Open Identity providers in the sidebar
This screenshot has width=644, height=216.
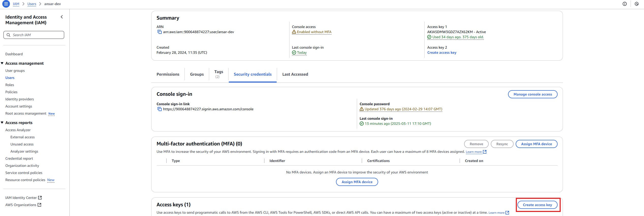point(20,99)
